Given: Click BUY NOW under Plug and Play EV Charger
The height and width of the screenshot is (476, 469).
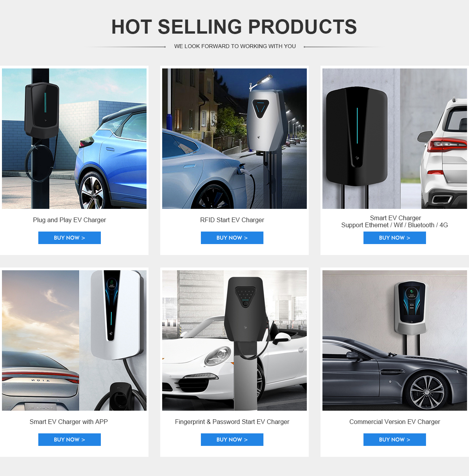Looking at the screenshot, I should click(70, 238).
